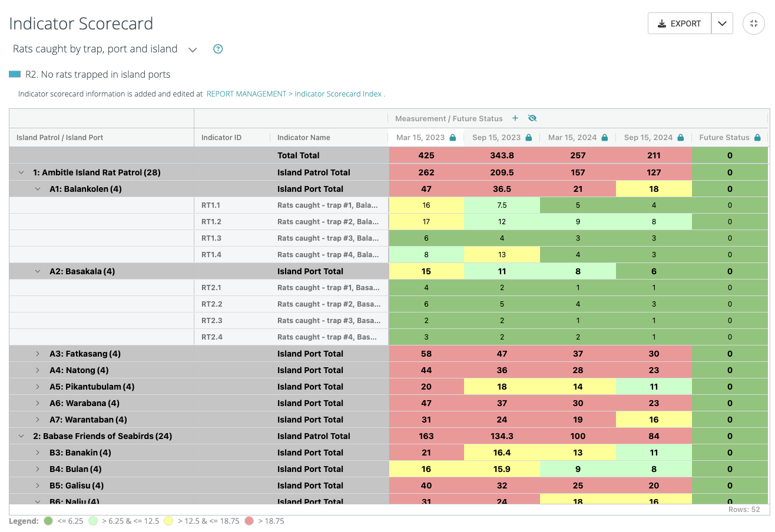Click the Export button
This screenshot has height=532, width=775.
pos(680,24)
